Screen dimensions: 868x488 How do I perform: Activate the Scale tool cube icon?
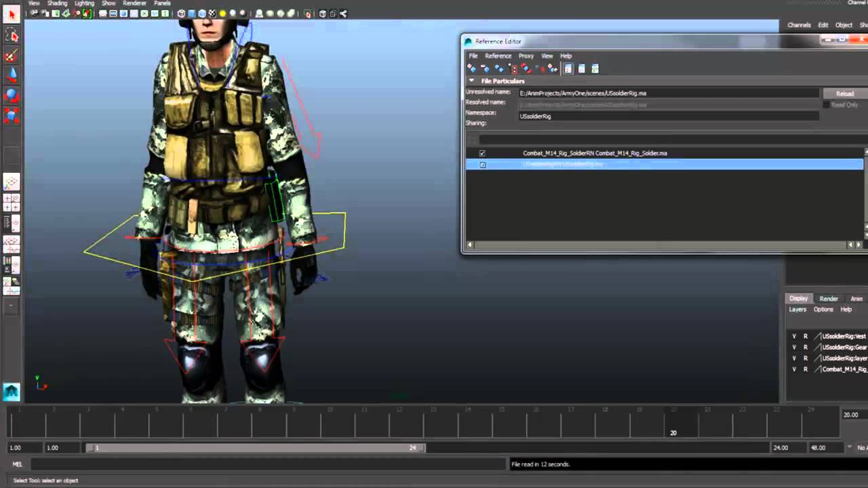[12, 116]
